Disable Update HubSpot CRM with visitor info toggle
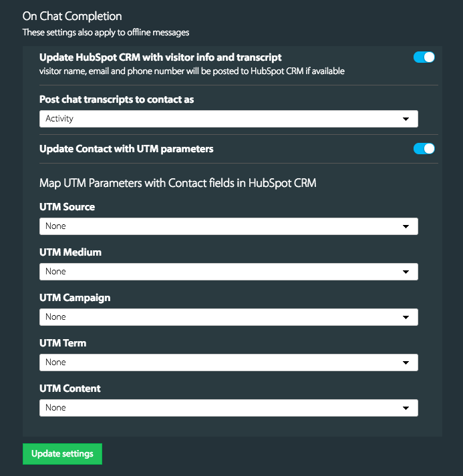 click(424, 57)
